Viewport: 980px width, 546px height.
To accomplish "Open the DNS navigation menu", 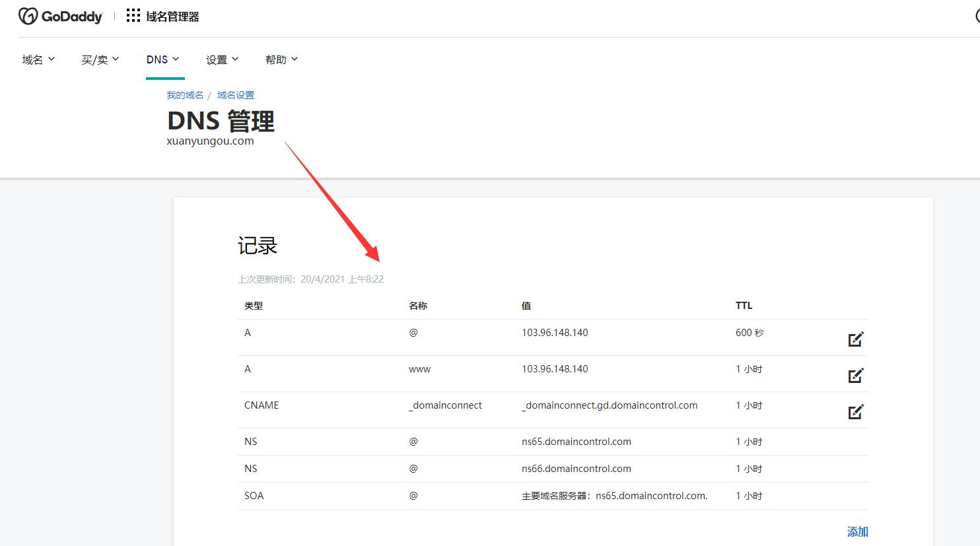I will (x=162, y=59).
